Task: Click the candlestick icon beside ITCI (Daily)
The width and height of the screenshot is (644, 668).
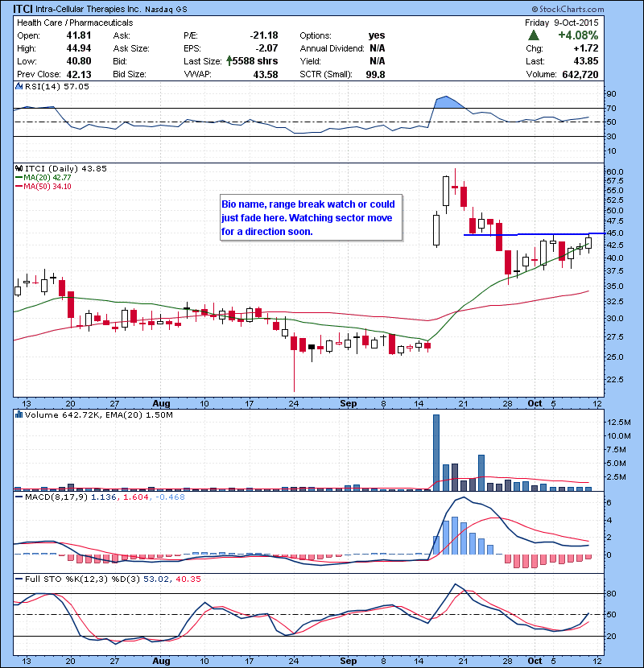Action: (x=19, y=168)
